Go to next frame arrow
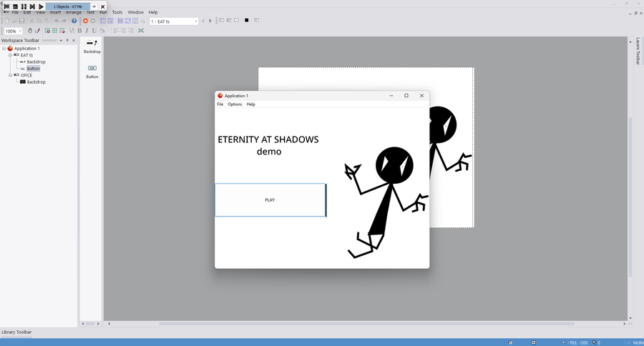The width and height of the screenshot is (644, 346). click(x=210, y=21)
